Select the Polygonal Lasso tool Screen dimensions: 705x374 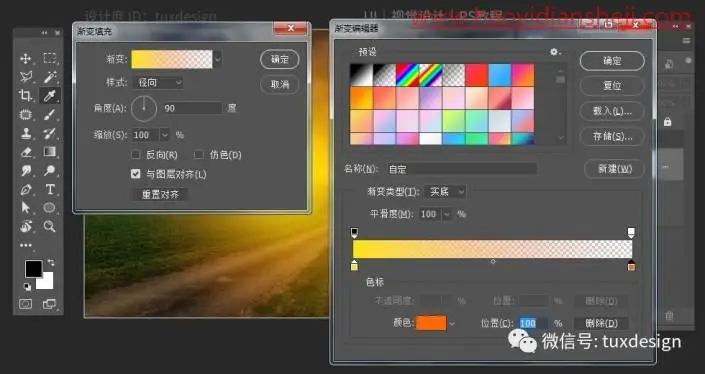[x=26, y=77]
